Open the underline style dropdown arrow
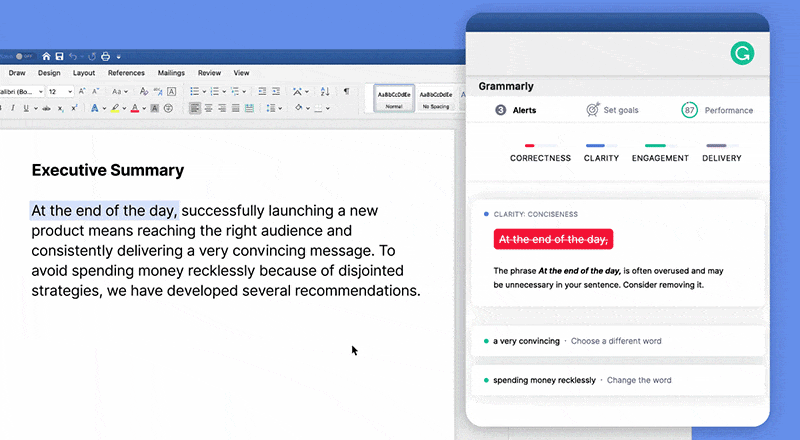 [x=36, y=108]
